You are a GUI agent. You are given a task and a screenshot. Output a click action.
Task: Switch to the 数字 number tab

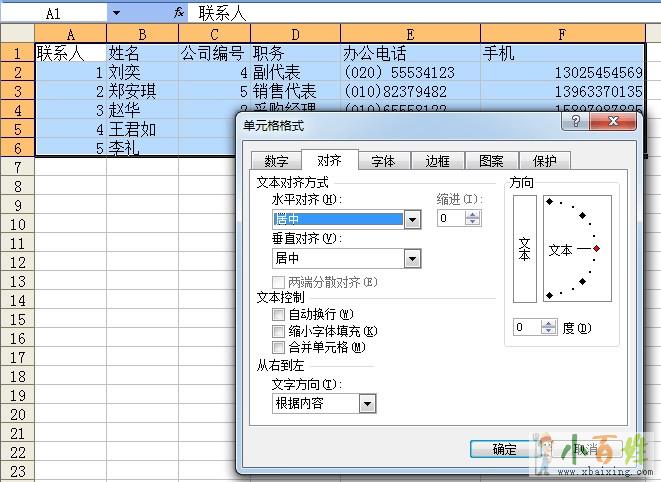click(276, 161)
